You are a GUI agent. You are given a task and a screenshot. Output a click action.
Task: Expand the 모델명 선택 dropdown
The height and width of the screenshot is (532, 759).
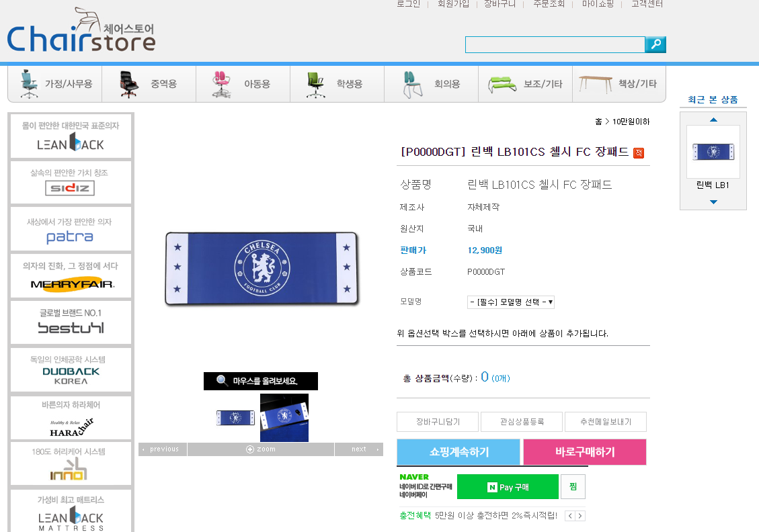(x=511, y=302)
